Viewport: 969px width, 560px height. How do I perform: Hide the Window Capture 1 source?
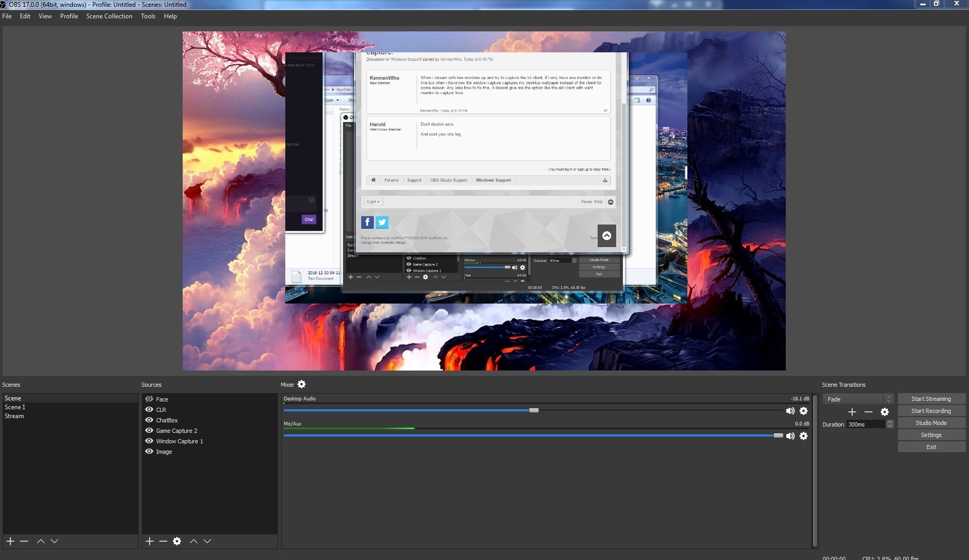click(x=149, y=441)
